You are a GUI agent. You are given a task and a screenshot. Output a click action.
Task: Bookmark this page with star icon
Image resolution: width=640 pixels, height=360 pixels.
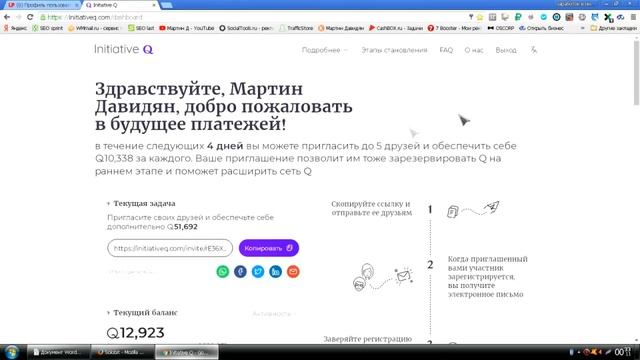tap(480, 17)
